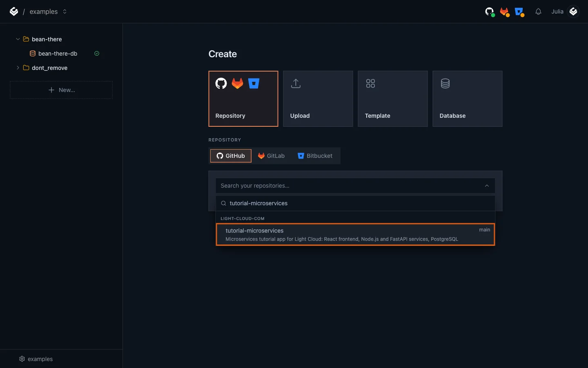This screenshot has height=368, width=588.
Task: Click the magnifier search icon
Action: point(223,203)
